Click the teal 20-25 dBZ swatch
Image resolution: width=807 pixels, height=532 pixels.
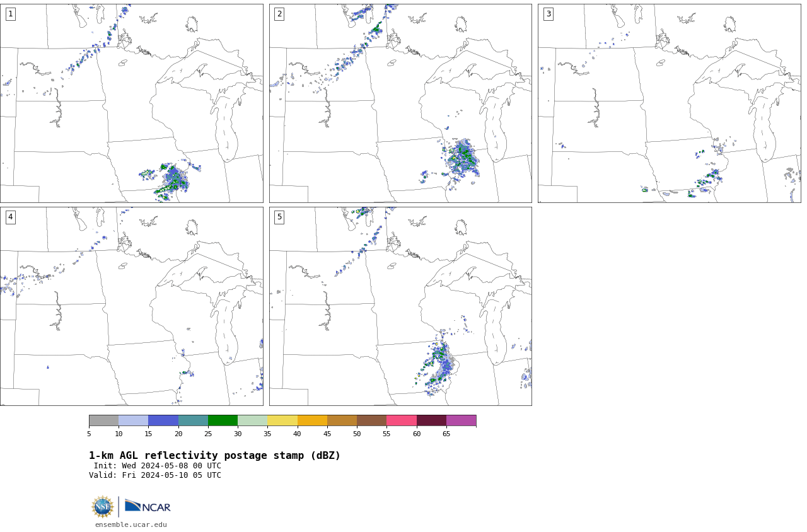pyautogui.click(x=193, y=420)
